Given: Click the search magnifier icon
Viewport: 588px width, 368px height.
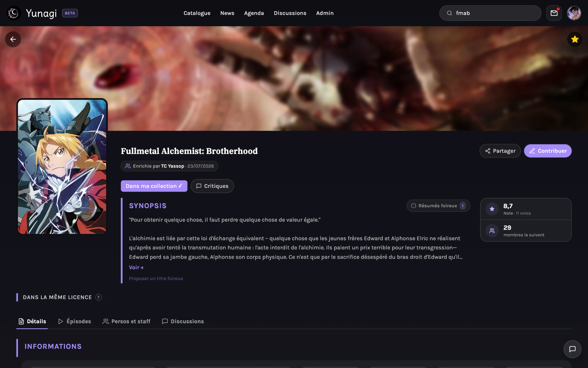Looking at the screenshot, I should point(449,13).
